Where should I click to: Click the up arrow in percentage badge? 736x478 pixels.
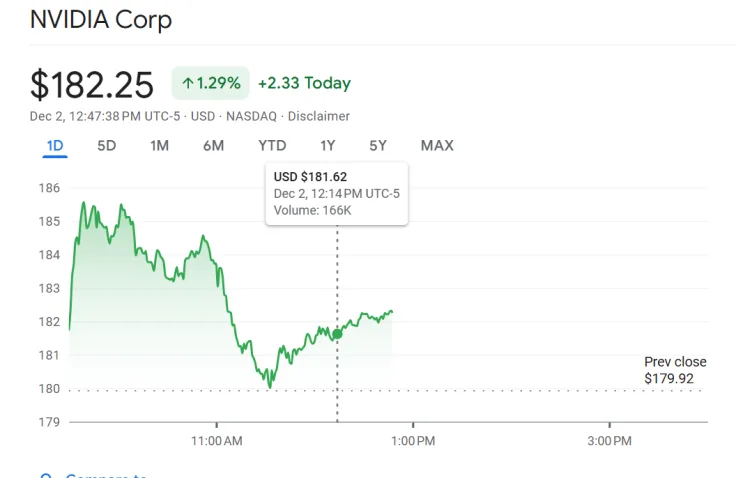coord(187,84)
